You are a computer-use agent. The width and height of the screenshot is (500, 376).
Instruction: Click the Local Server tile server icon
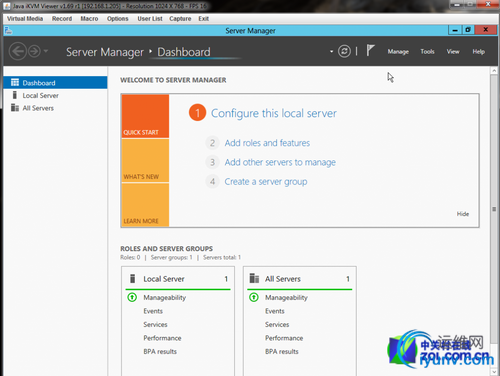tap(133, 278)
